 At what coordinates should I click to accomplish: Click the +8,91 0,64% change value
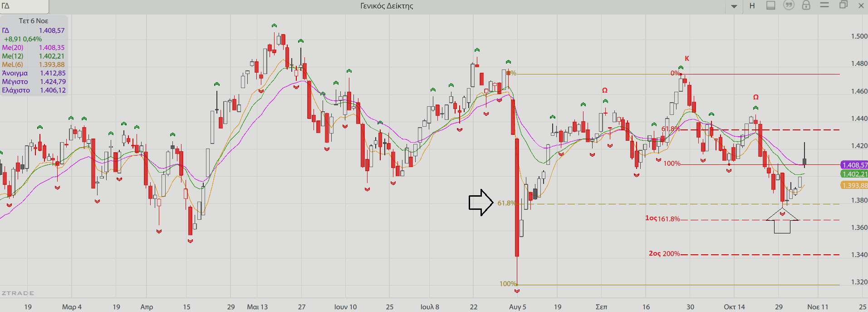[x=23, y=39]
